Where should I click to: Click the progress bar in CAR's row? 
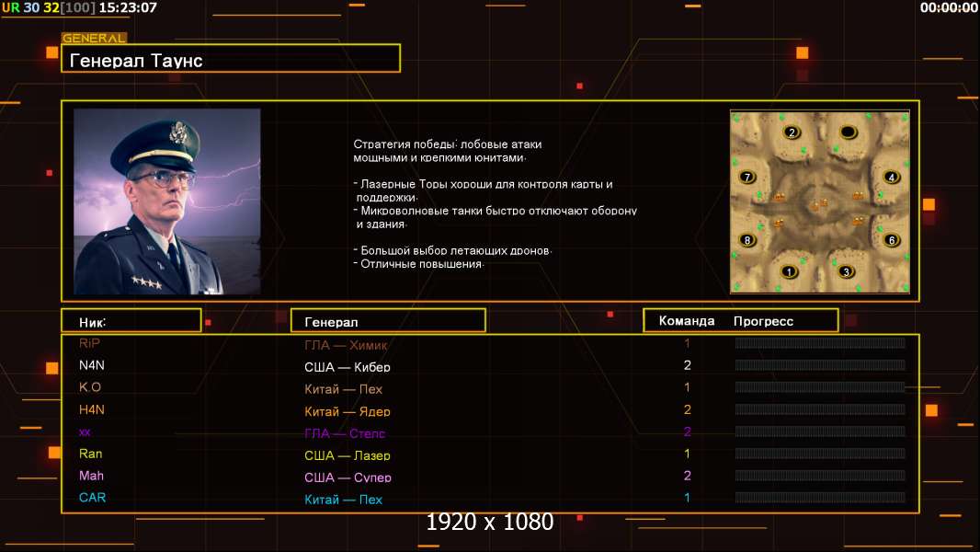coord(820,498)
